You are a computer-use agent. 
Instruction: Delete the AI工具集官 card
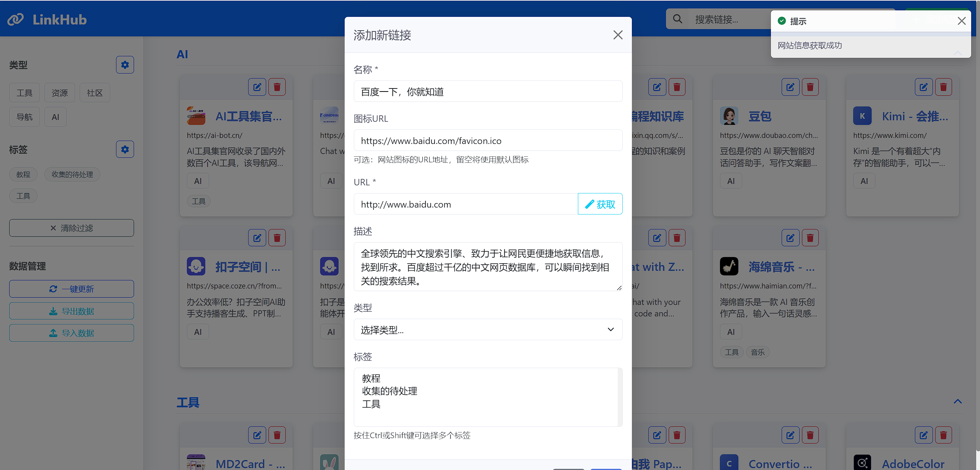pos(277,87)
